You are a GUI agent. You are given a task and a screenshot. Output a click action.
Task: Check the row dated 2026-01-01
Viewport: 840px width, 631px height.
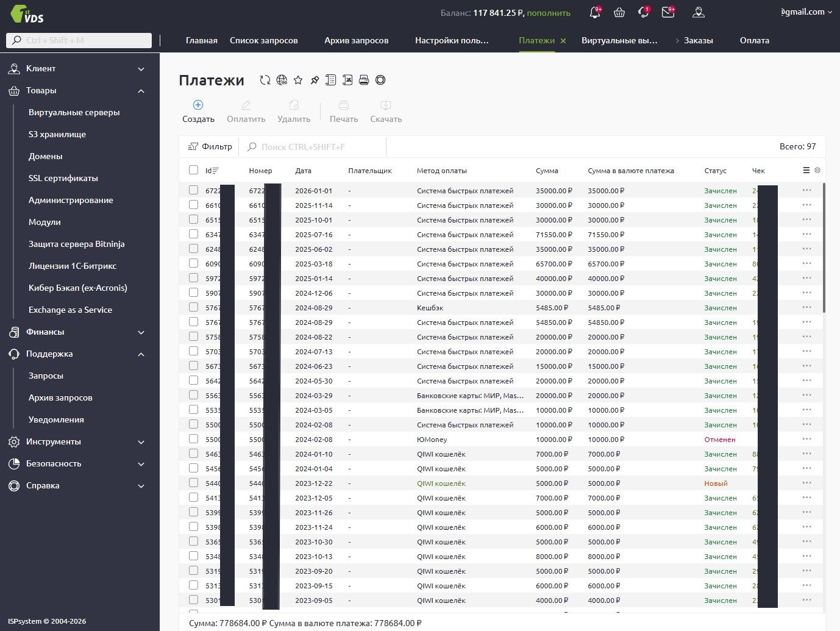[193, 190]
